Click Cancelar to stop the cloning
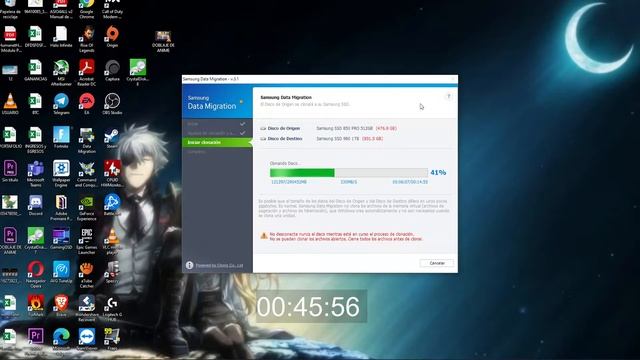The width and height of the screenshot is (640, 360). (437, 263)
